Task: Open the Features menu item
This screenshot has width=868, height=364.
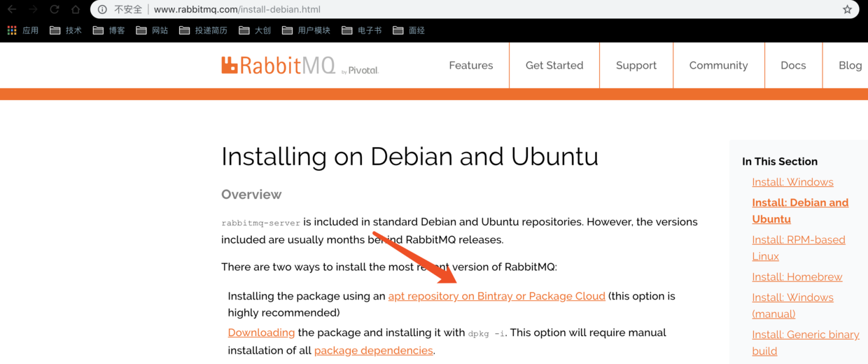Action: 470,65
